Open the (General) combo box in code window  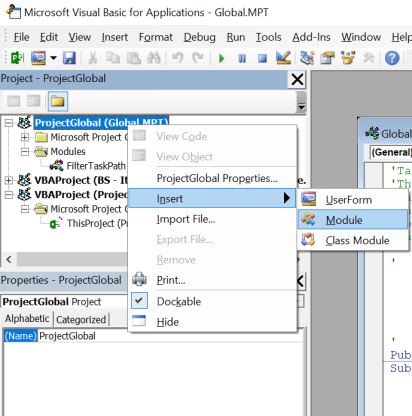click(391, 152)
